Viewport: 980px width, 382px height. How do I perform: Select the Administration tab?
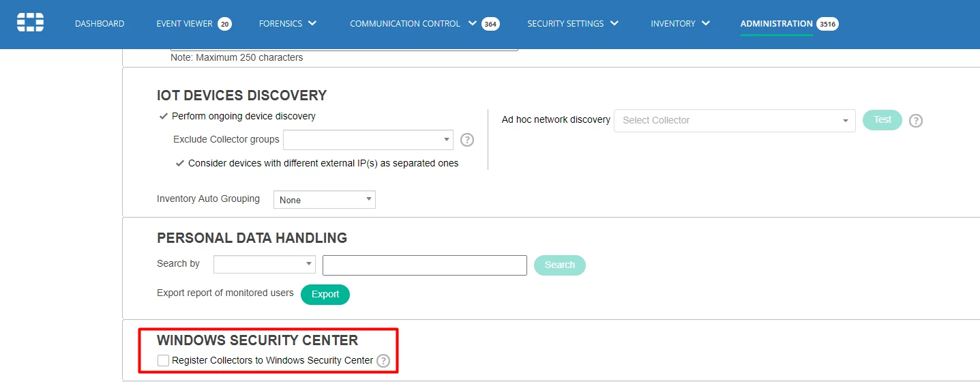(776, 24)
